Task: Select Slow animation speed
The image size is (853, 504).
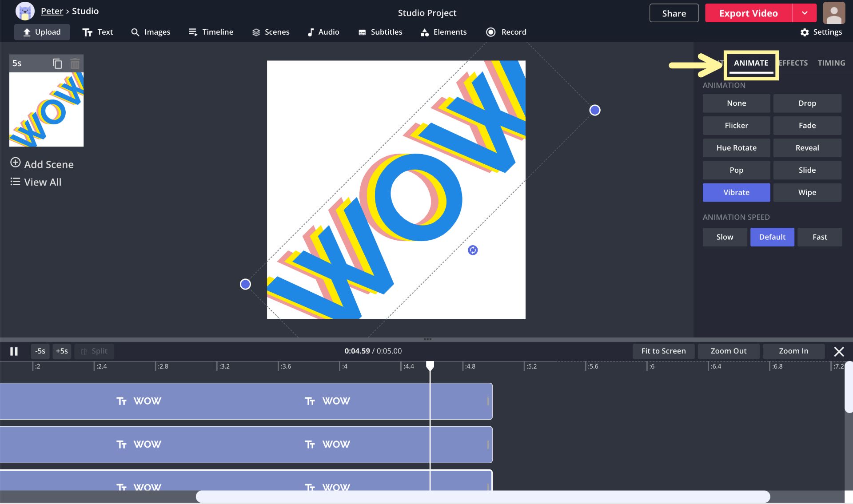Action: [725, 237]
